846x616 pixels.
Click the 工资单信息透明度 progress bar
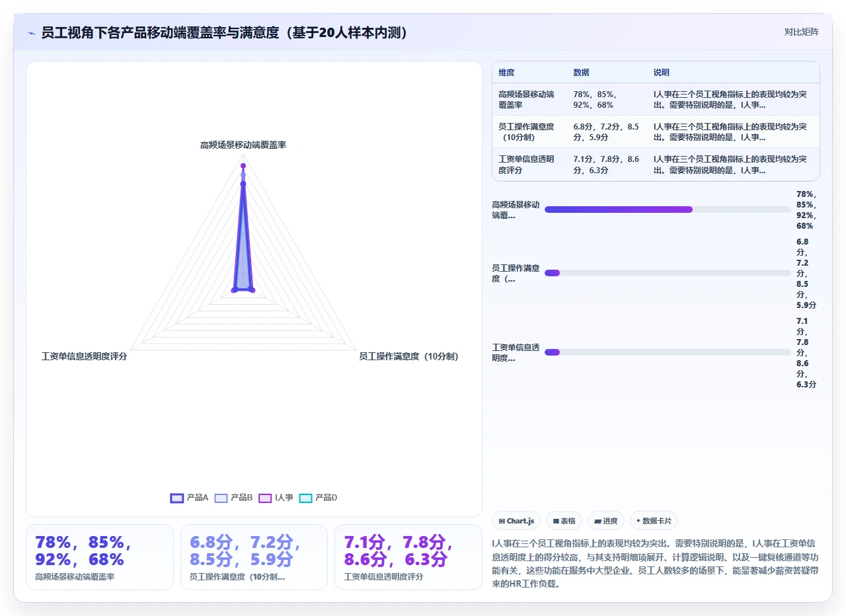[x=668, y=352]
